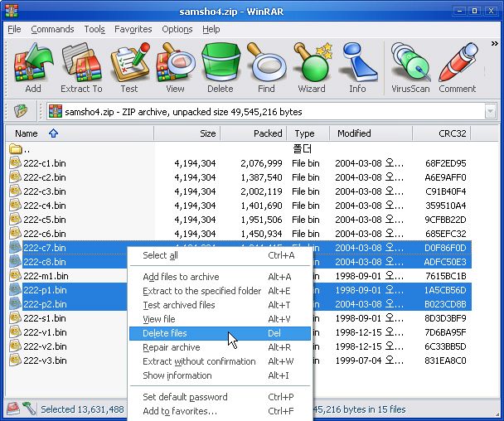Choose Extract without confirmation
Image resolution: width=504 pixels, height=421 pixels.
click(x=220, y=361)
